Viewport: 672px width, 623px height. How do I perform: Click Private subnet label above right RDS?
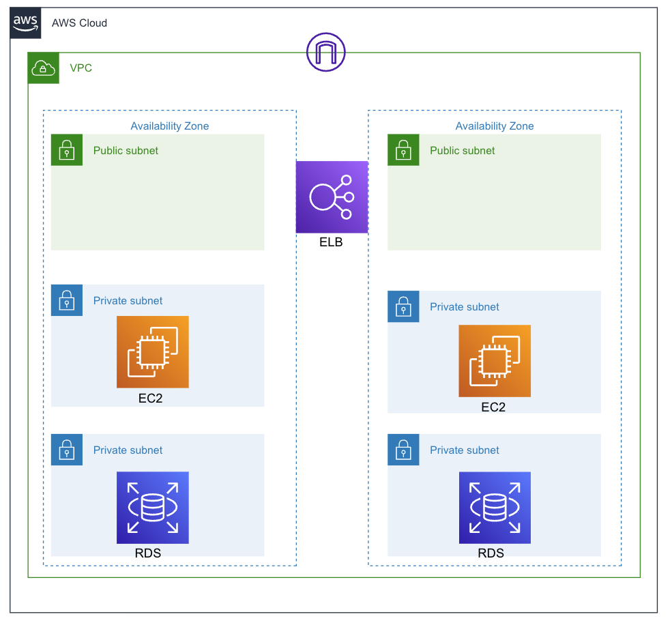coord(464,450)
